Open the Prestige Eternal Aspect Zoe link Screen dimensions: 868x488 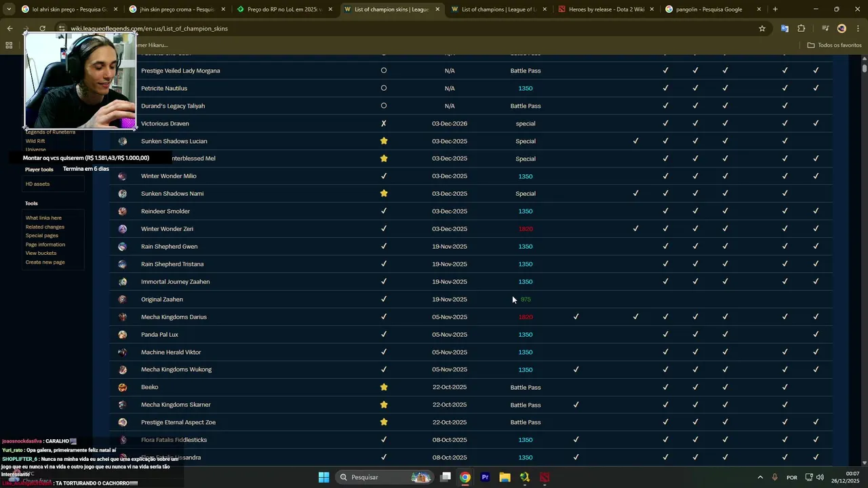click(x=178, y=422)
